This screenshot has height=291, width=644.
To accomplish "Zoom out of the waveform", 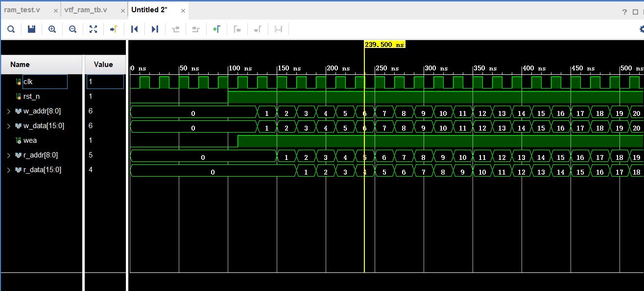I will coord(72,29).
